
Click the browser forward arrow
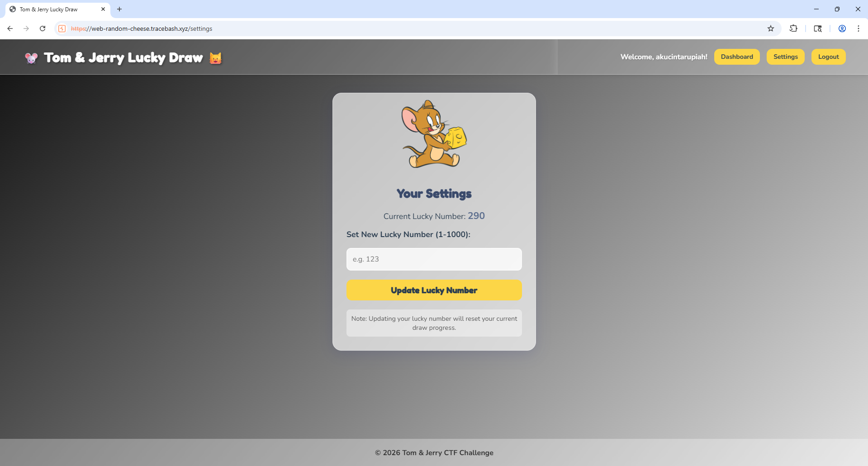[26, 29]
